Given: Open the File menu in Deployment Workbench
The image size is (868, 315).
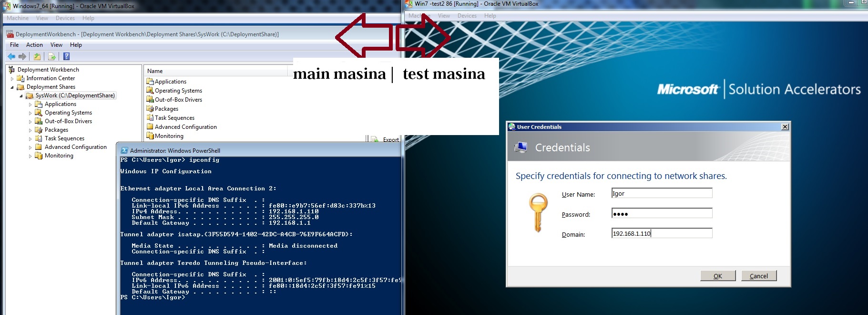Looking at the screenshot, I should [14, 45].
